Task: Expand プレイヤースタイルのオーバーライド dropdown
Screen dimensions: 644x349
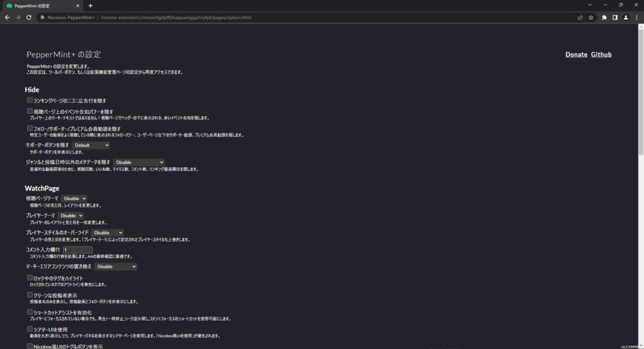Action: (107, 233)
